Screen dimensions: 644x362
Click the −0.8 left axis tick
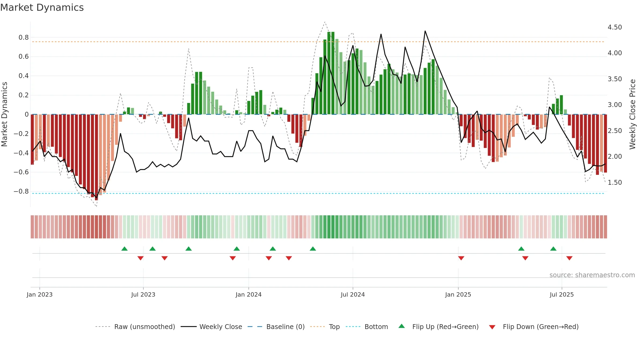pyautogui.click(x=21, y=191)
